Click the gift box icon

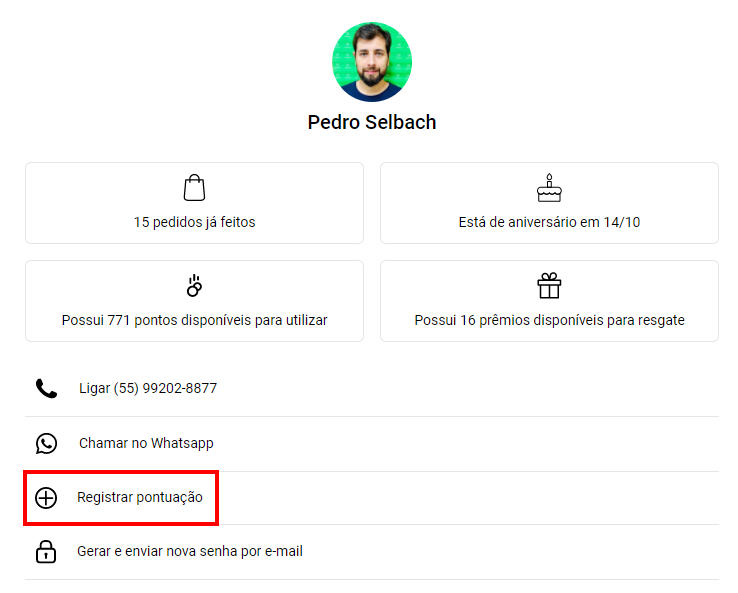tap(549, 286)
